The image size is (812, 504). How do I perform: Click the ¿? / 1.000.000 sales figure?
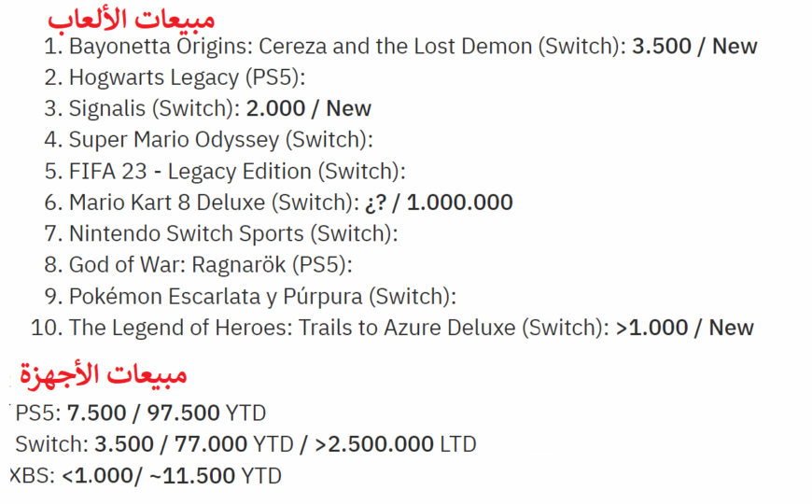click(439, 203)
